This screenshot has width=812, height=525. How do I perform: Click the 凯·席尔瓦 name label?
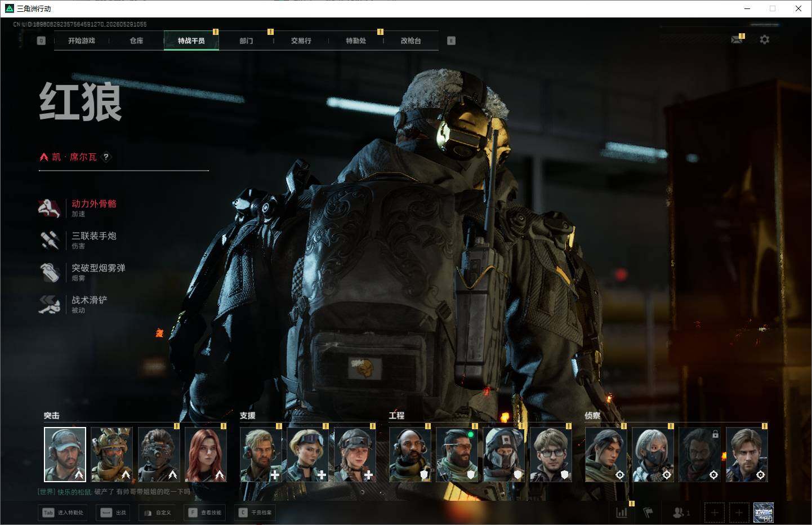pos(74,157)
